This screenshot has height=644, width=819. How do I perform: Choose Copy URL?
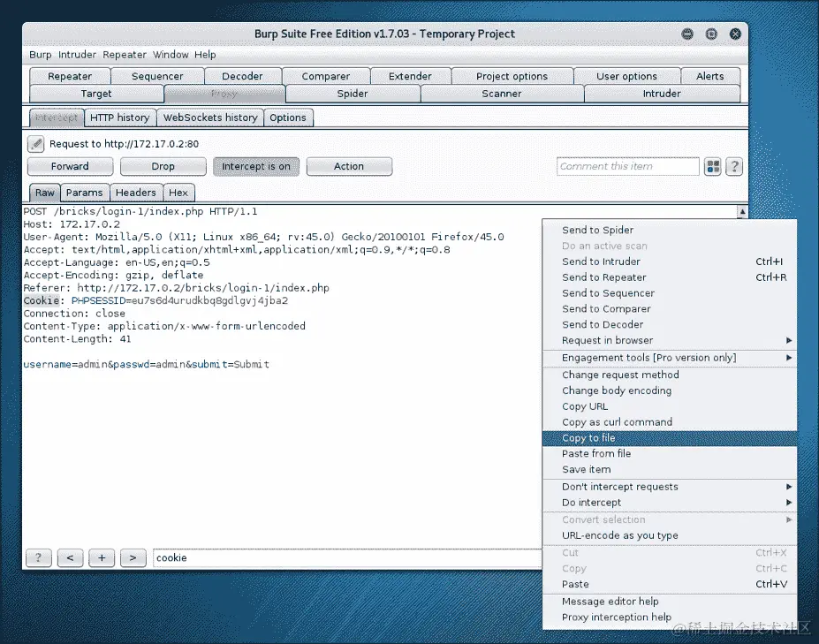670,406
